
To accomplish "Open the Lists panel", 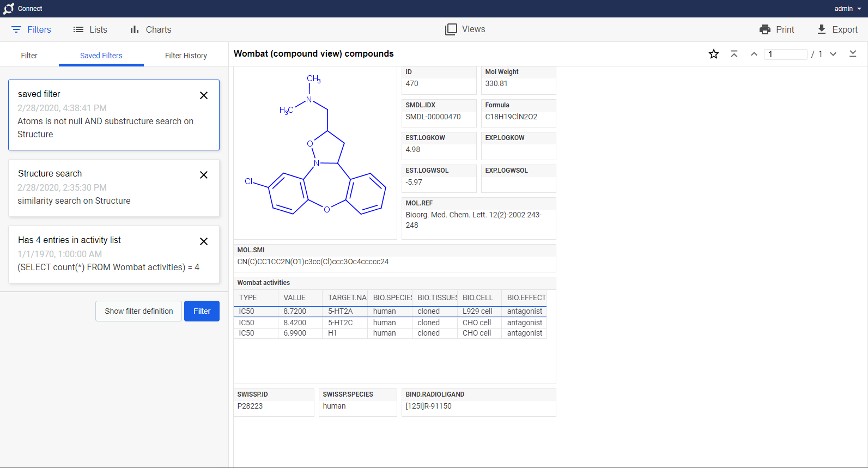I will tap(90, 29).
